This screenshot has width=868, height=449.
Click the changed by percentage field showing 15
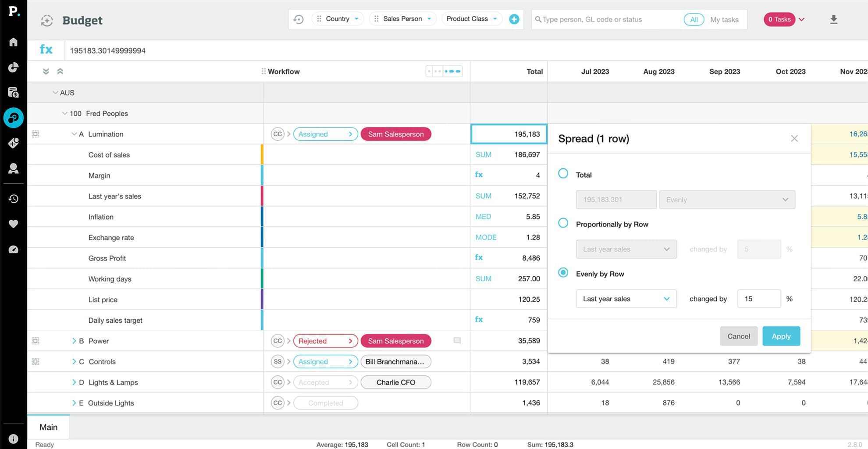[758, 299]
